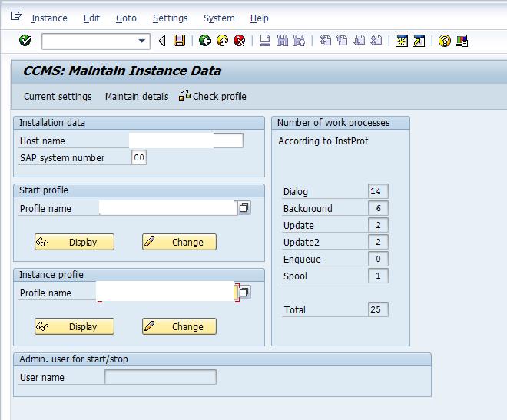Click the Customize Local Layout monitor icon
The height and width of the screenshot is (420, 507).
[x=462, y=41]
